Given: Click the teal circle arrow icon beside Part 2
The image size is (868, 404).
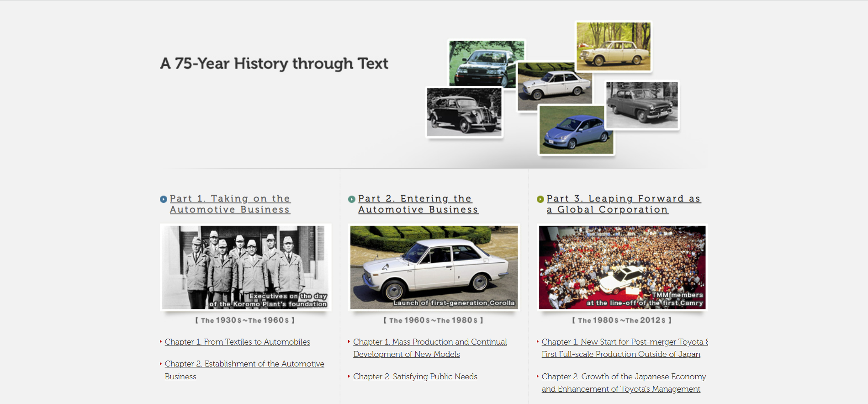Looking at the screenshot, I should click(x=351, y=199).
